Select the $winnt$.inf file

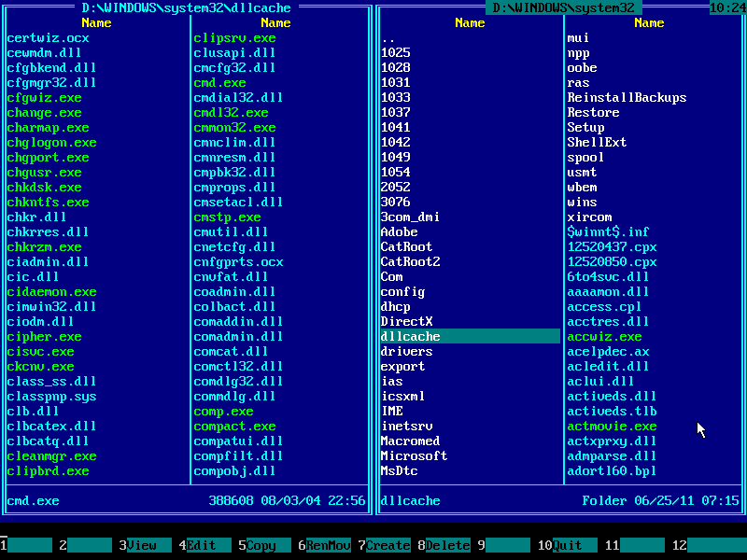point(609,231)
